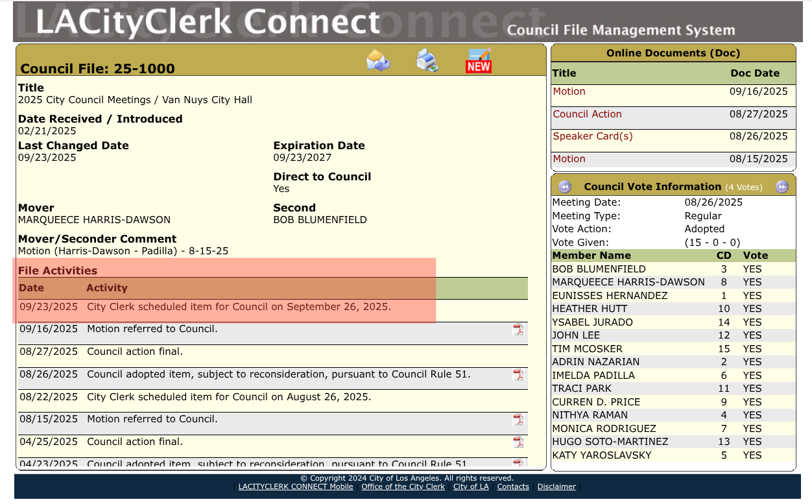This screenshot has height=504, width=812.
Task: Open the Contacts footer link
Action: pyautogui.click(x=513, y=486)
